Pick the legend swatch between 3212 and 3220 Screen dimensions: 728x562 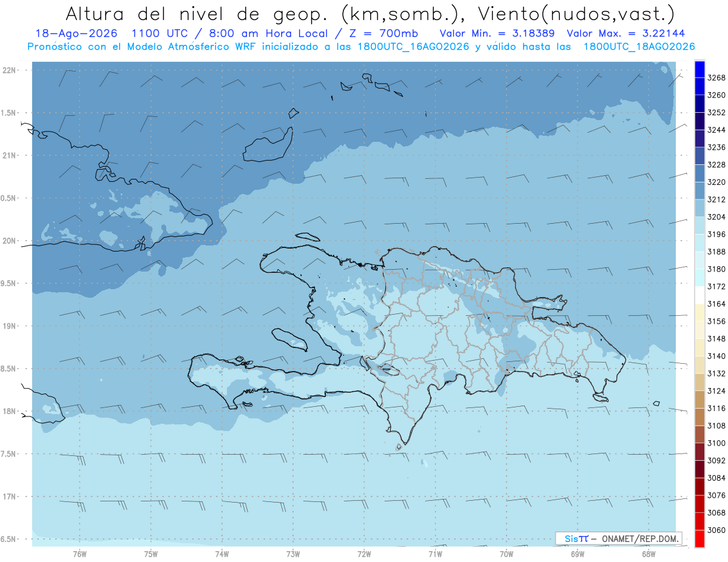coord(699,190)
